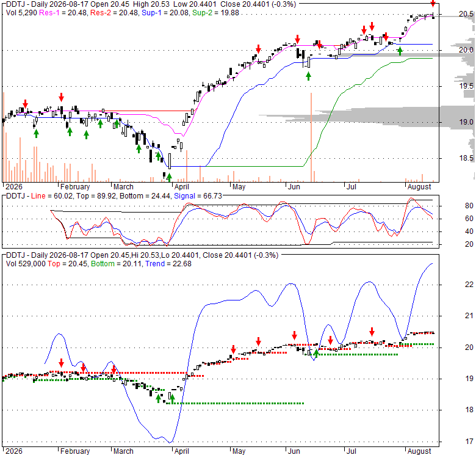Click Jun on the top chart's date axis

pyautogui.click(x=294, y=186)
